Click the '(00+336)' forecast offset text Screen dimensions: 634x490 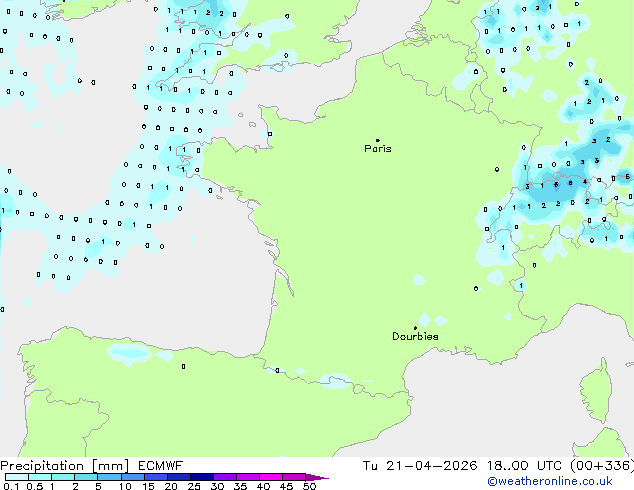point(602,466)
